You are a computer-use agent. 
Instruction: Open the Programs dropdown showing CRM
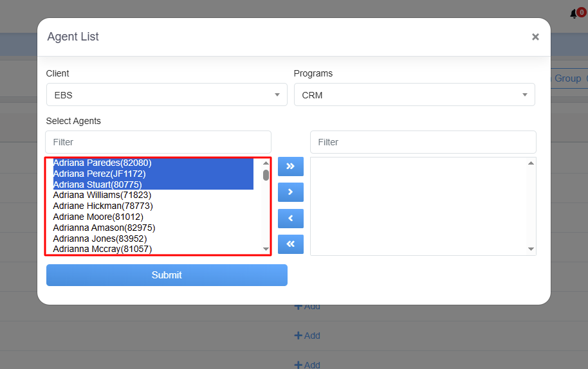pyautogui.click(x=414, y=95)
